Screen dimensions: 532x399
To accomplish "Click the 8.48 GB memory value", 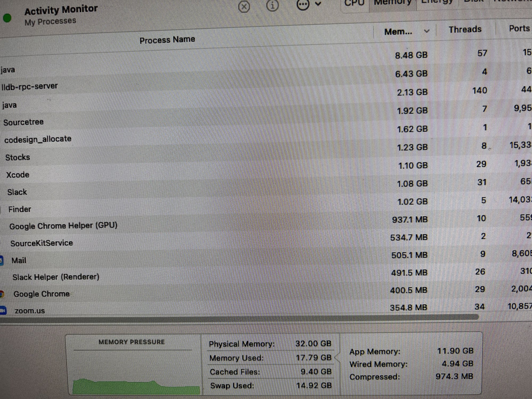I will [411, 55].
